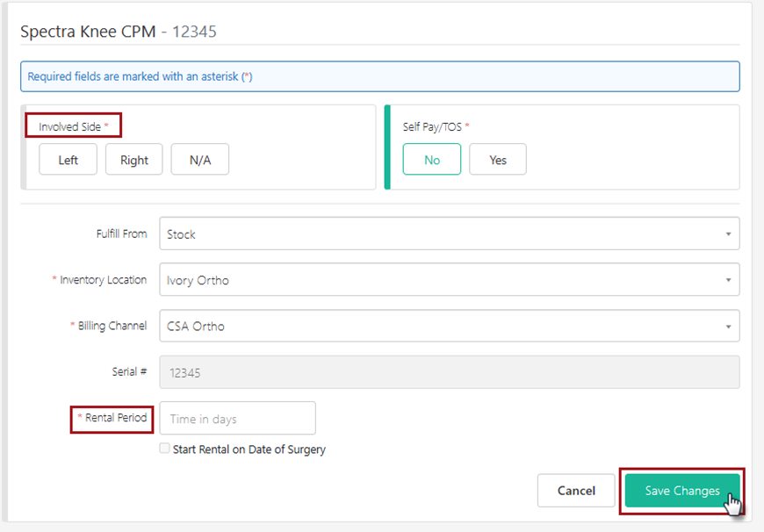Expand the Inventory Location dropdown
The height and width of the screenshot is (532, 764).
point(449,280)
